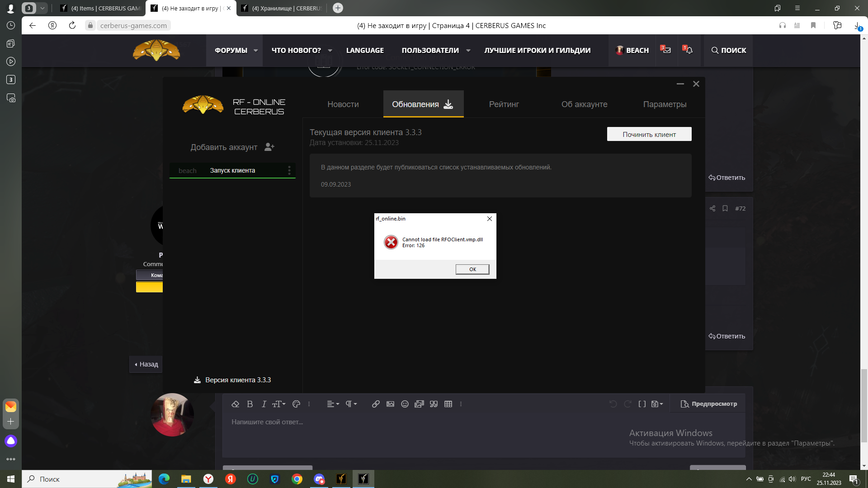Click the insert image icon in editor
Screen dimensions: 868x488
(390, 404)
